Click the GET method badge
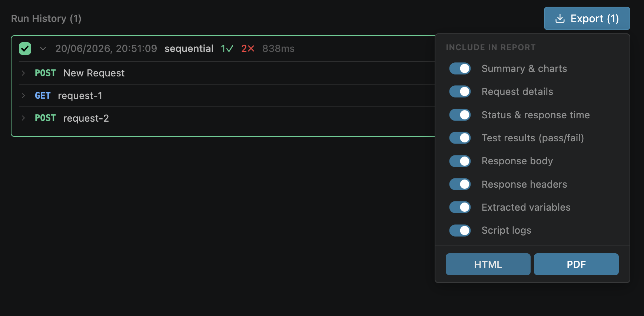The height and width of the screenshot is (316, 644). [x=43, y=96]
